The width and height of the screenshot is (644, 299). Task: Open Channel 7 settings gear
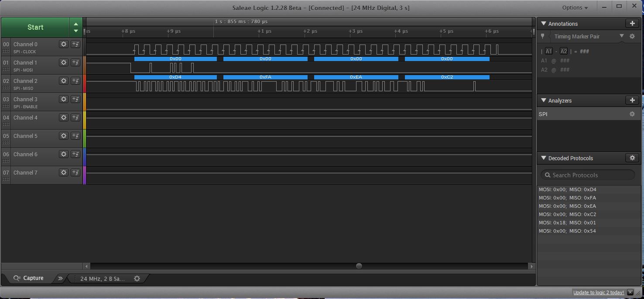(64, 172)
